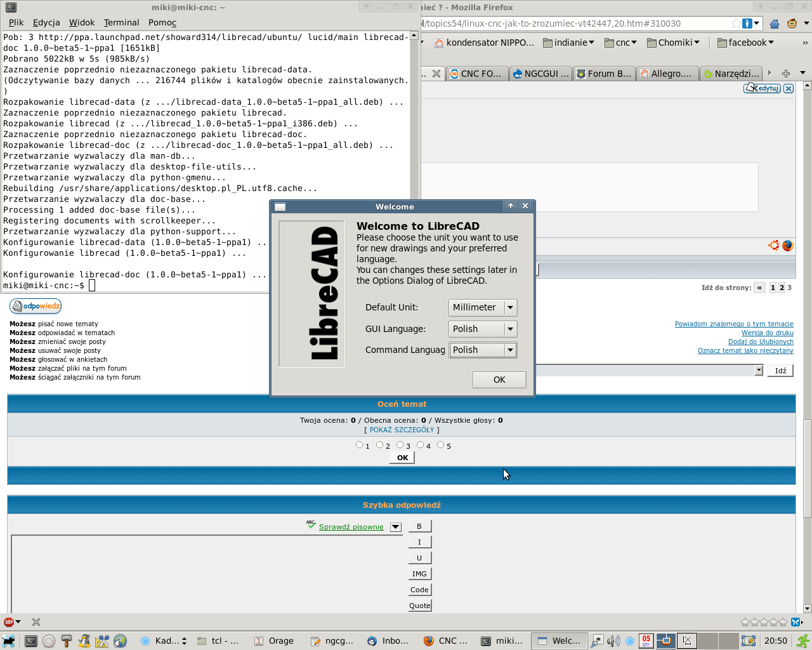This screenshot has height=650, width=812.
Task: Switch to the Narzędzi... Firefox tab
Action: tap(731, 74)
